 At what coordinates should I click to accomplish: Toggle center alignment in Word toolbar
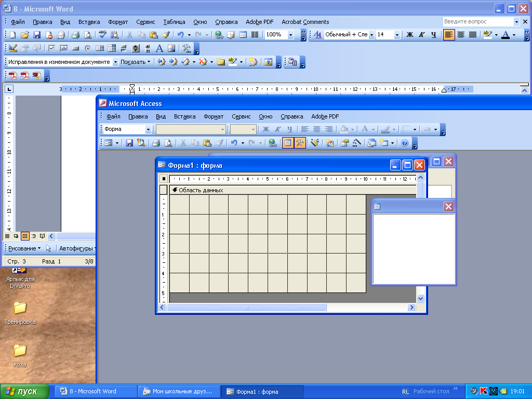pos(460,35)
